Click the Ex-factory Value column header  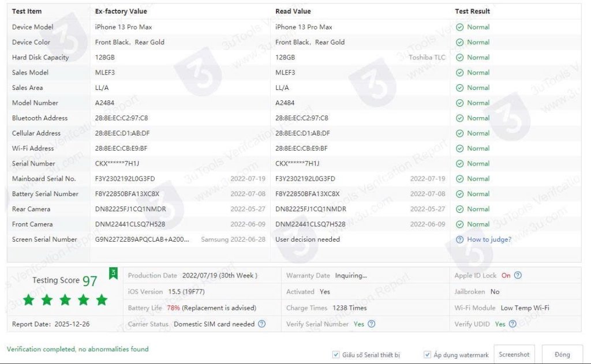[121, 11]
